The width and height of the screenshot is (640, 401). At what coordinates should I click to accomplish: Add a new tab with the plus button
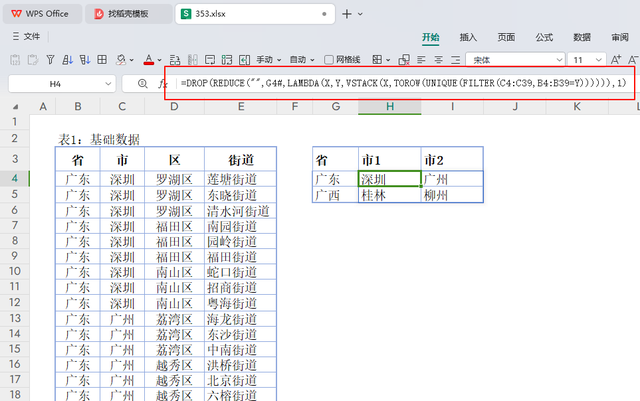tap(347, 14)
